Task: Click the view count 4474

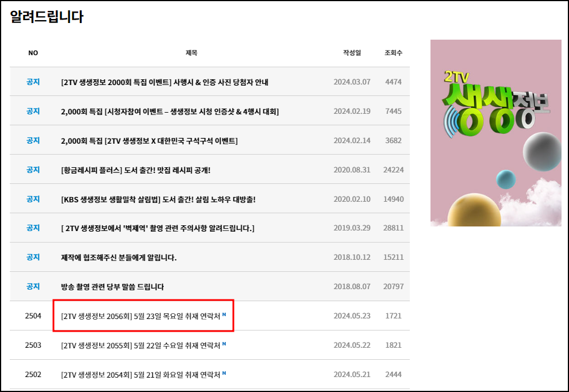Action: pyautogui.click(x=393, y=82)
